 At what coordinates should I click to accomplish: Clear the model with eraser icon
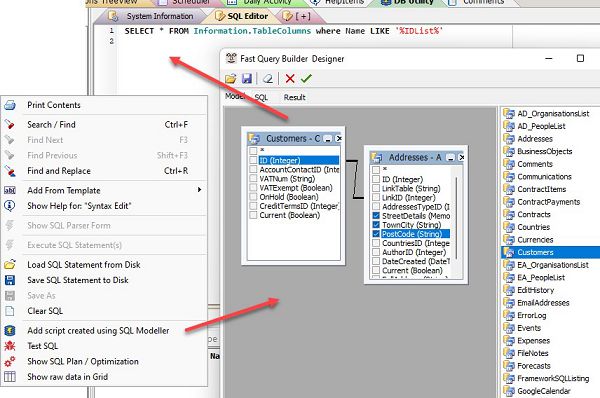pyautogui.click(x=268, y=78)
